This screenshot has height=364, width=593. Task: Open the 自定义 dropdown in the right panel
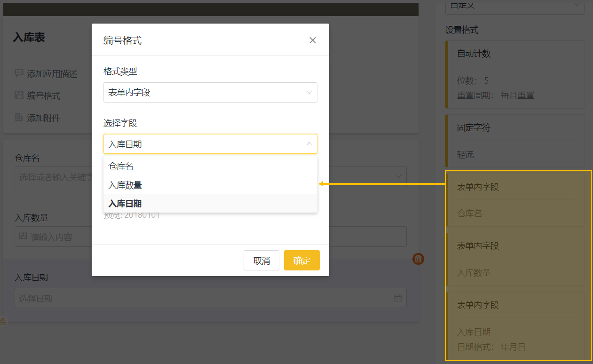(x=515, y=6)
